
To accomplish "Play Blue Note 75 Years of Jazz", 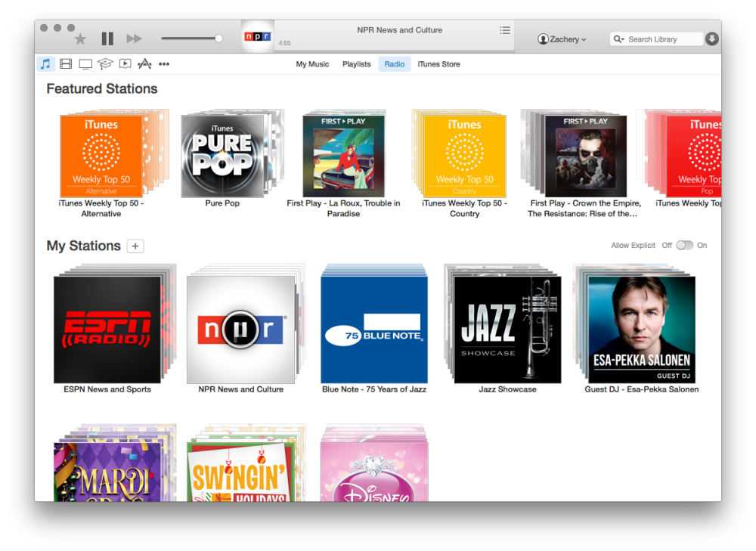I will [374, 330].
